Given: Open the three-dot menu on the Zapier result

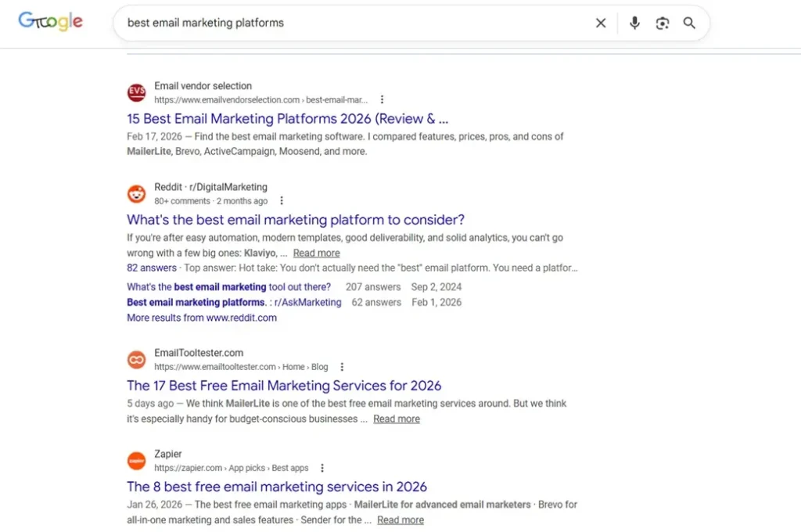Looking at the screenshot, I should (x=322, y=467).
